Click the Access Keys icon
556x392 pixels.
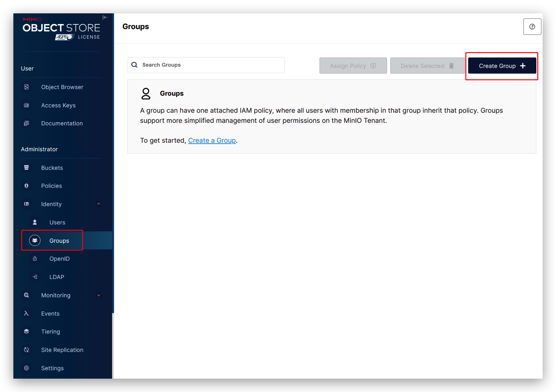tap(26, 106)
